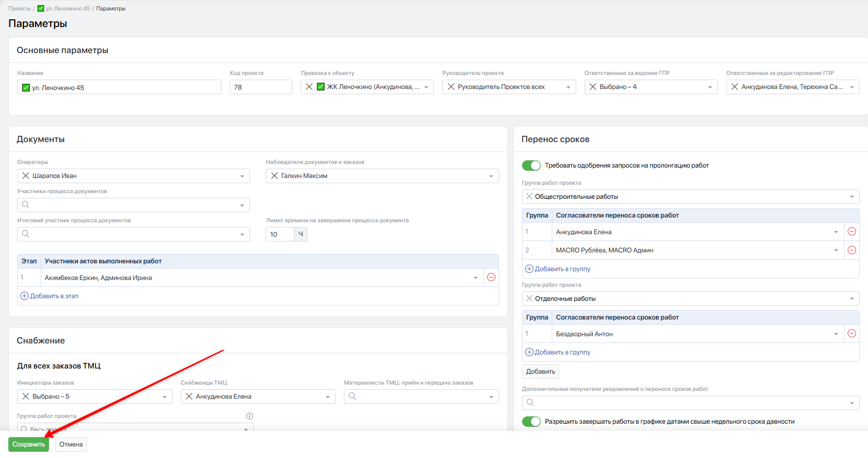The width and height of the screenshot is (868, 458).
Task: Click Добавить в этап link
Action: click(x=54, y=296)
